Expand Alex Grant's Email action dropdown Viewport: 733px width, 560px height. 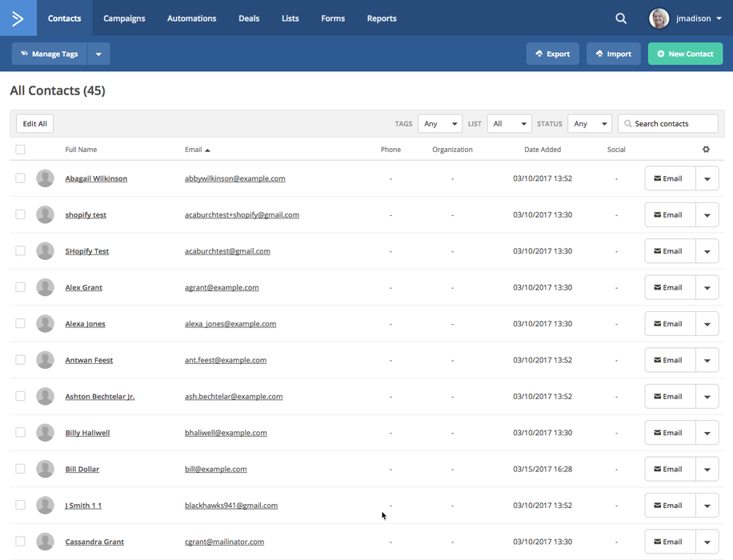click(707, 287)
